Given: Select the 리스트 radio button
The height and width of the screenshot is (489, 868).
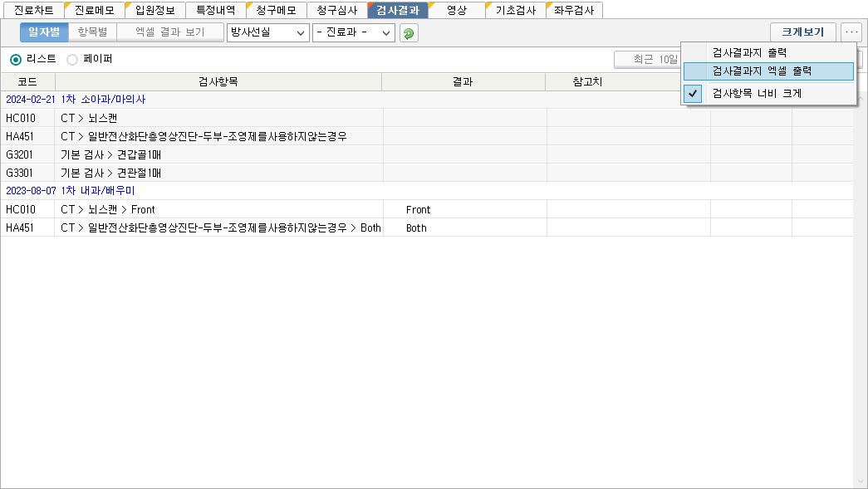Looking at the screenshot, I should pos(16,60).
